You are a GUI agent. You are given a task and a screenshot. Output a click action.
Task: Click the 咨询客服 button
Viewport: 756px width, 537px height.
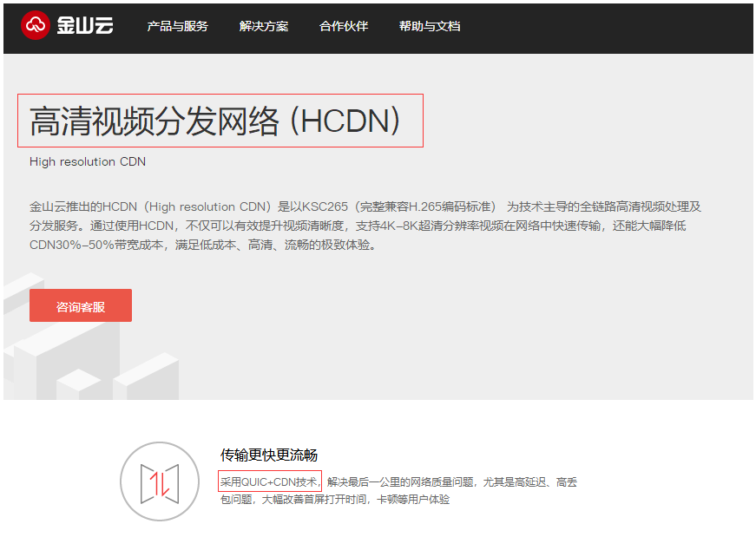tap(81, 305)
